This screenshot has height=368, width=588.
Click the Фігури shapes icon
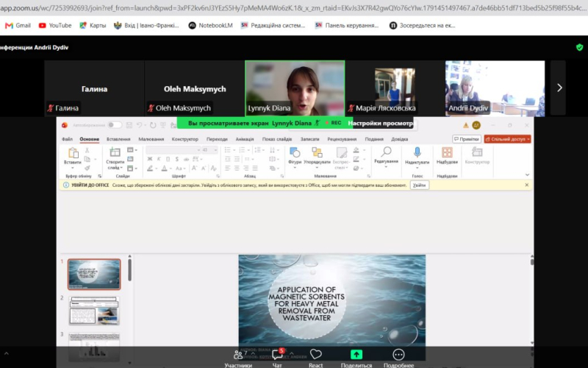295,152
